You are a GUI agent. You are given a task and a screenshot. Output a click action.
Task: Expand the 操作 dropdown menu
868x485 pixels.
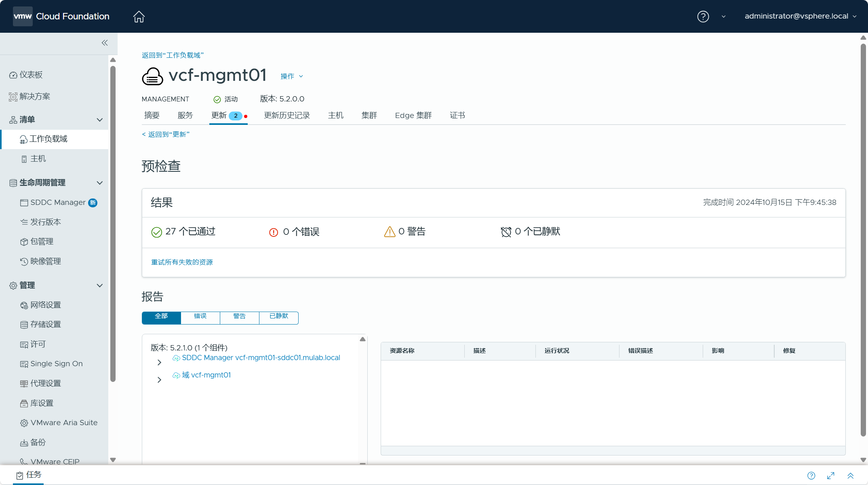pos(291,76)
